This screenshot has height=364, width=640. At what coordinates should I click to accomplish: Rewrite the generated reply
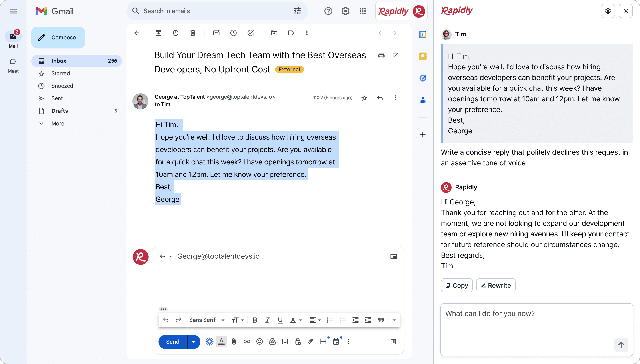496,285
